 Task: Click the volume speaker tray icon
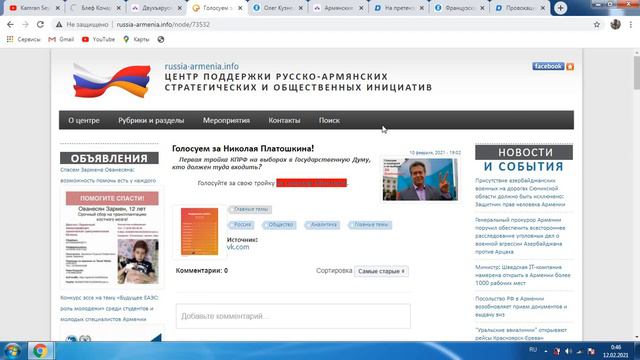coord(568,351)
